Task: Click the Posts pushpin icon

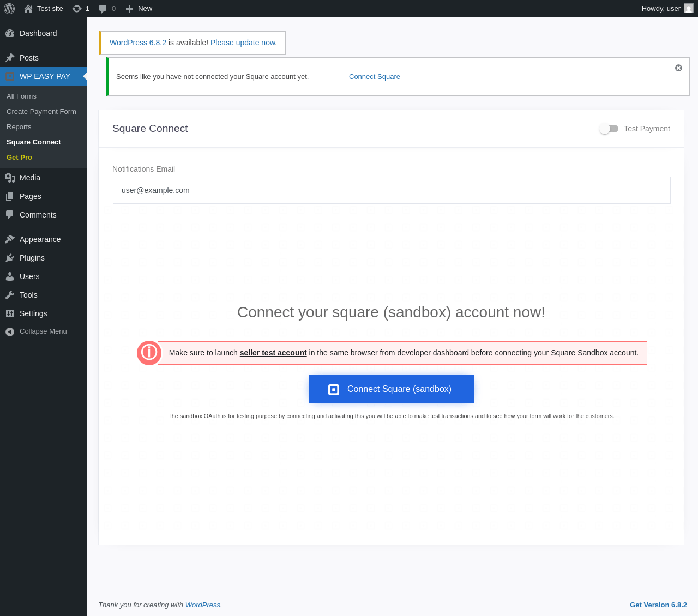Action: [x=10, y=58]
